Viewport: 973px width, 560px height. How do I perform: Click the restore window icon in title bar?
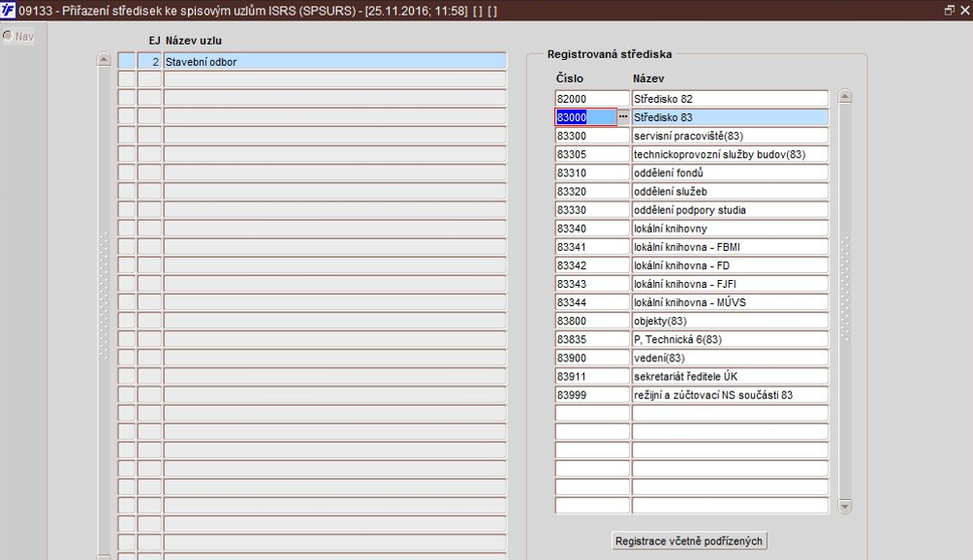[949, 11]
